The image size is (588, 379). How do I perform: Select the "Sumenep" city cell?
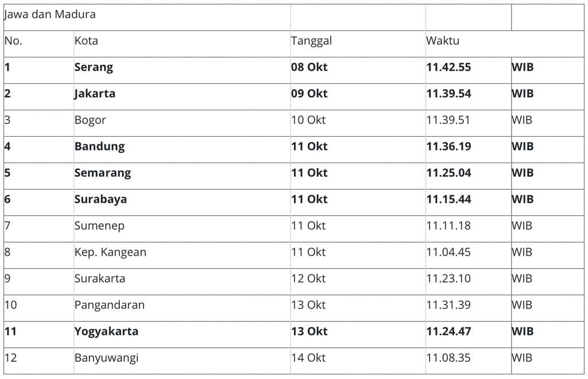click(x=99, y=226)
